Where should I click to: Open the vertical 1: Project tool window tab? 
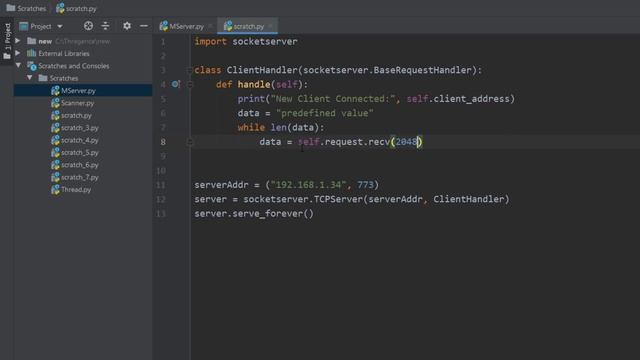(7, 41)
